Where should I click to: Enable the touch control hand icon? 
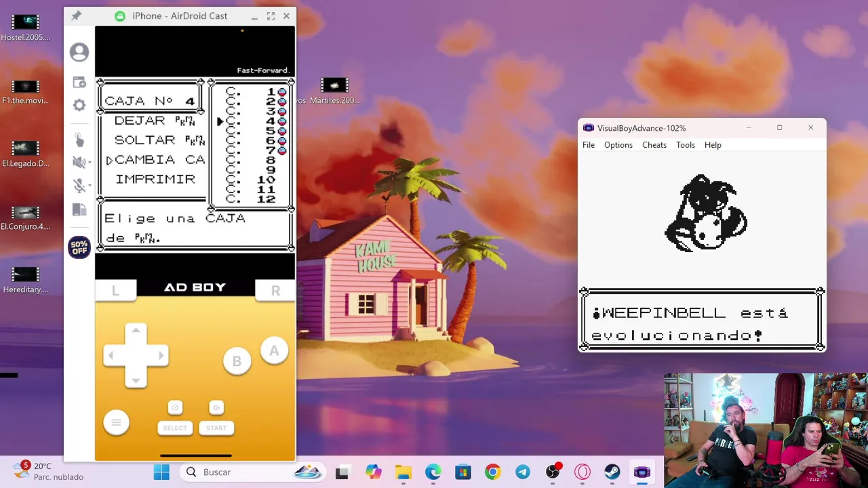tap(79, 140)
